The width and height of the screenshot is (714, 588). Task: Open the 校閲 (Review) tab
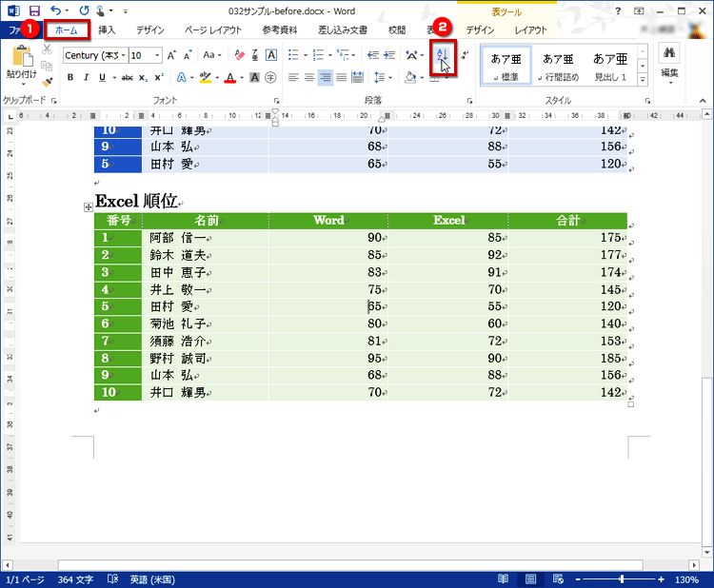pyautogui.click(x=397, y=30)
